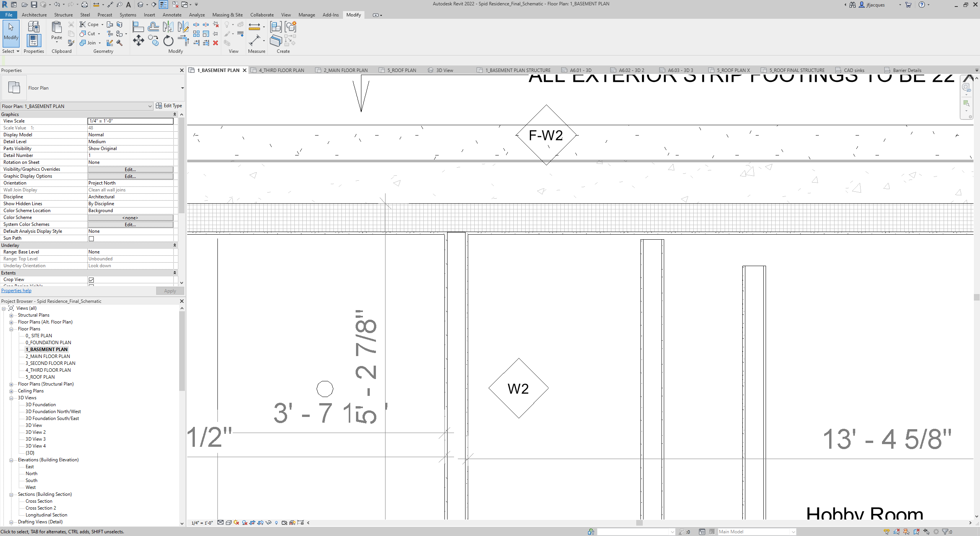Activate the Copy tool in Modify panel

tap(153, 41)
